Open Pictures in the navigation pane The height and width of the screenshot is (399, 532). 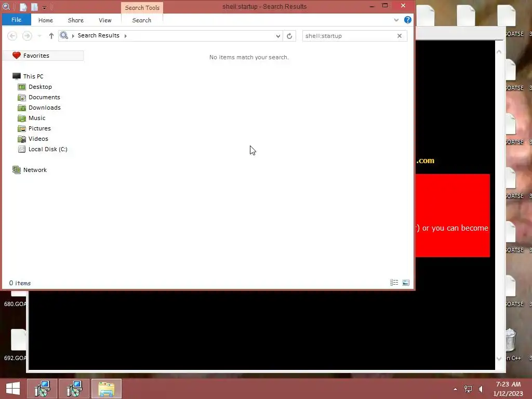39,128
